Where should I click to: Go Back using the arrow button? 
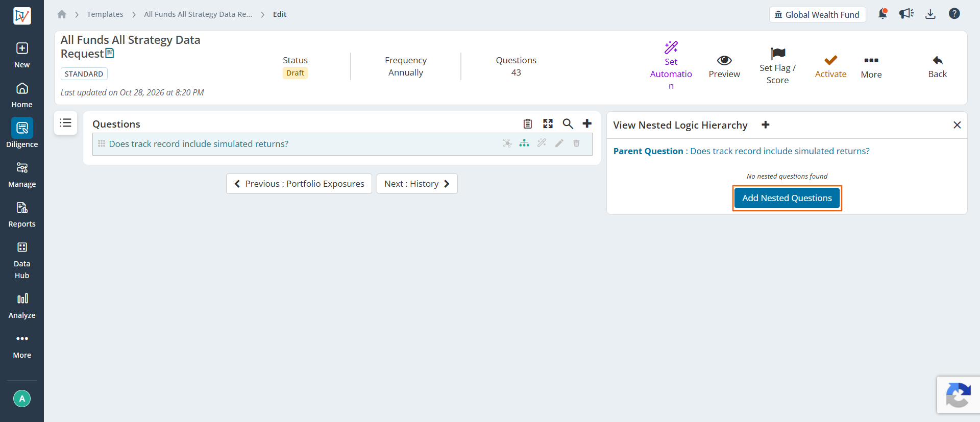coord(938,67)
